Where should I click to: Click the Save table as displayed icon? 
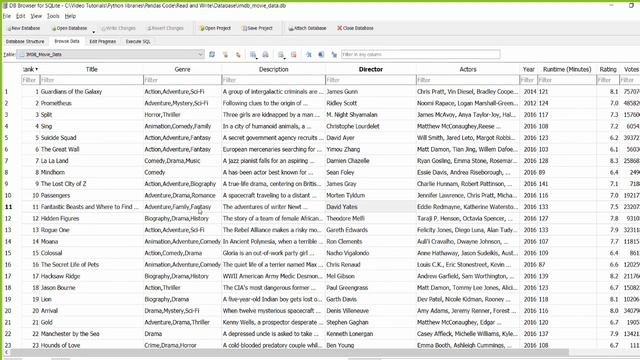click(253, 54)
